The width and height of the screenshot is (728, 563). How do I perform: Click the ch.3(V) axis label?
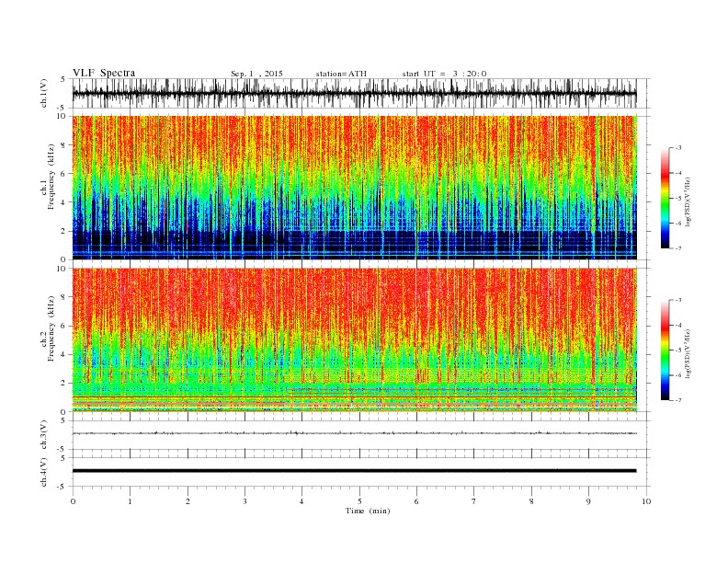(x=44, y=435)
